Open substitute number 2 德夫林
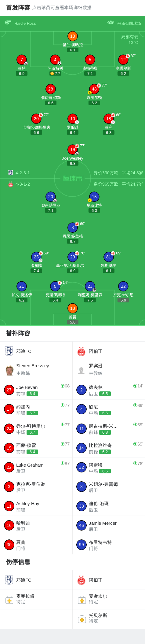 [109, 390]
